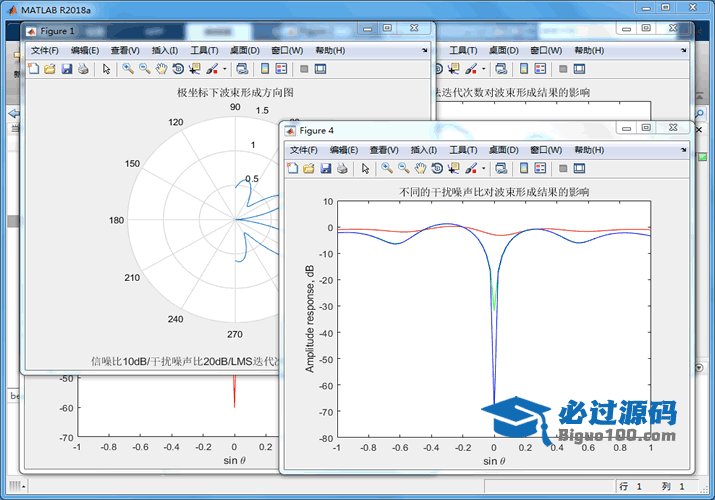Toggle Zoom In tool in Figure 1 toolbar
This screenshot has height=500, width=715.
pyautogui.click(x=128, y=69)
